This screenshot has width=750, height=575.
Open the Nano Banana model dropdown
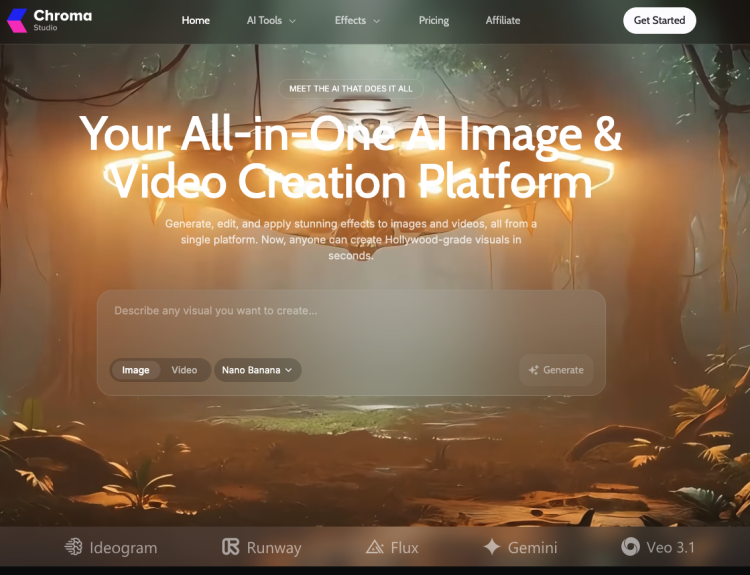257,370
